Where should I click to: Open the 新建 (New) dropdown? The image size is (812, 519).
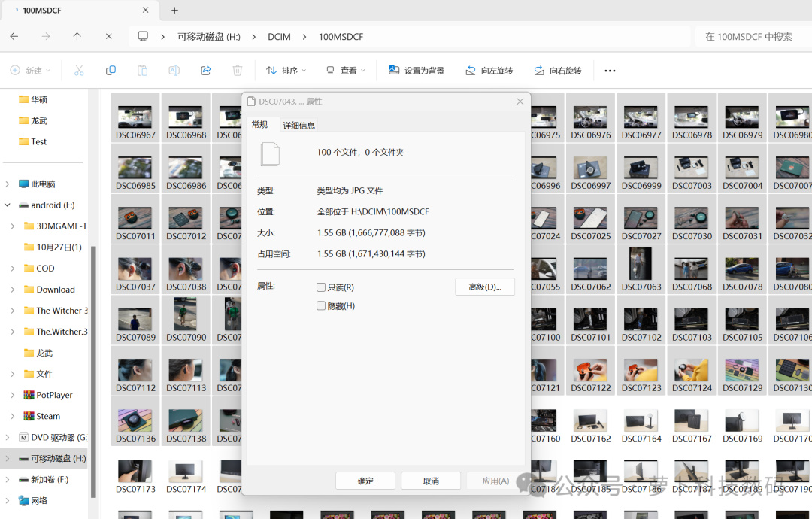[x=30, y=71]
